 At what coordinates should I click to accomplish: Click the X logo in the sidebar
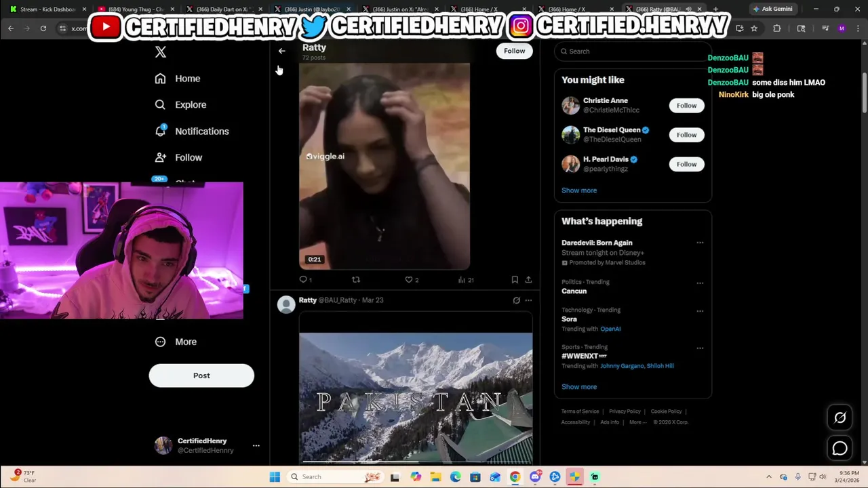point(161,52)
